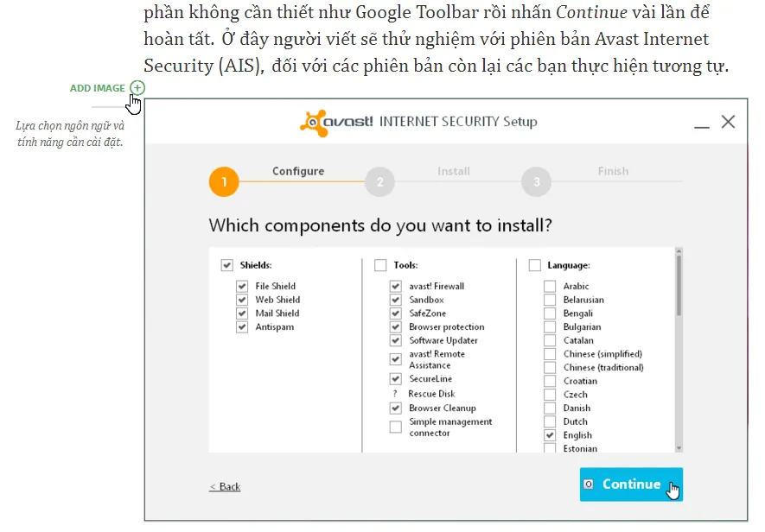This screenshot has height=532, width=765.
Task: Click the gray Finish step circle 3
Action: click(x=535, y=182)
